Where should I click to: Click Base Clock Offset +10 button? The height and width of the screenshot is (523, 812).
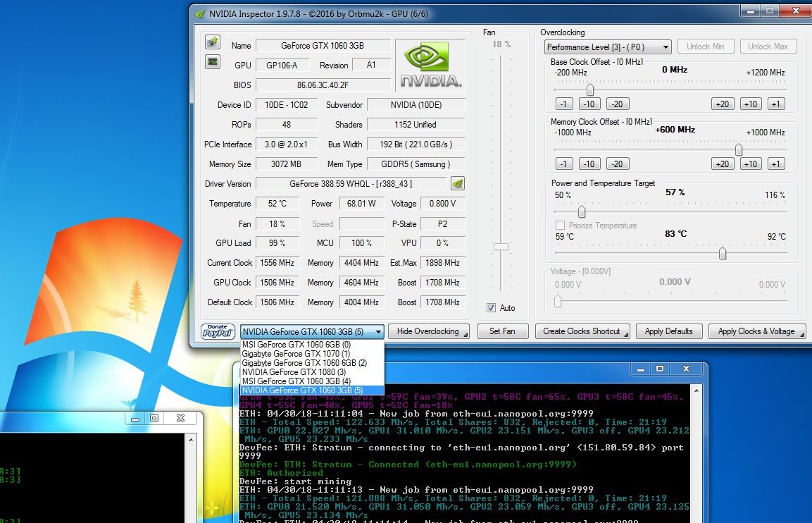click(x=751, y=104)
